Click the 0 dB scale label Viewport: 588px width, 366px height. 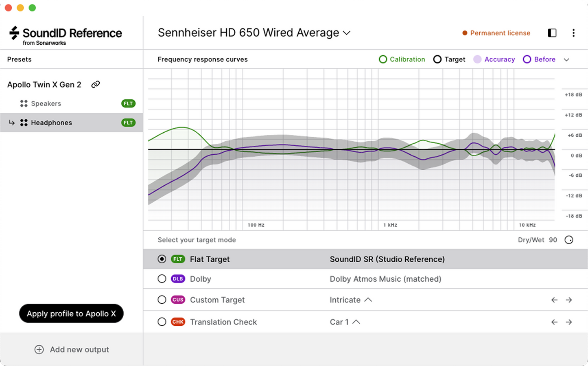(577, 156)
